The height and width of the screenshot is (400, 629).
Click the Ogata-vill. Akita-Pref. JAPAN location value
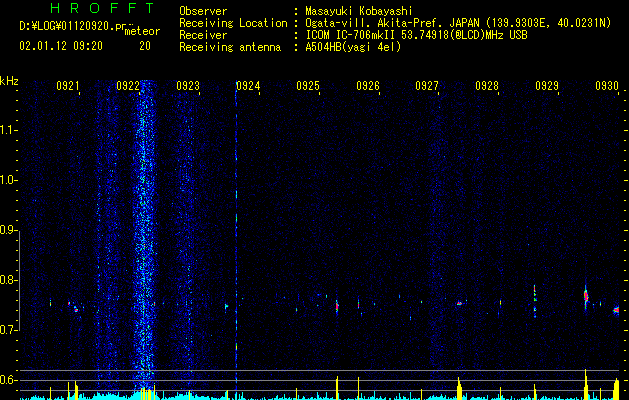tap(458, 23)
